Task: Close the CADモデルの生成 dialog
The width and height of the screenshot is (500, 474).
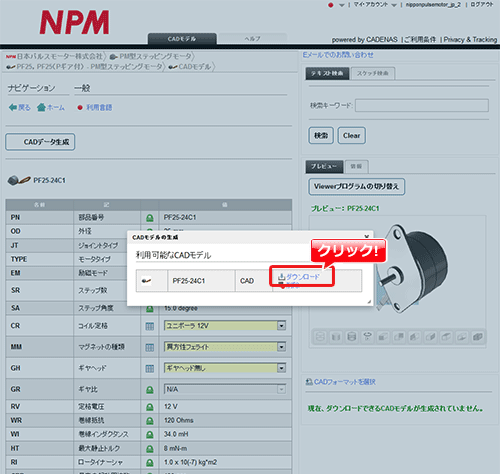Action: pos(366,236)
